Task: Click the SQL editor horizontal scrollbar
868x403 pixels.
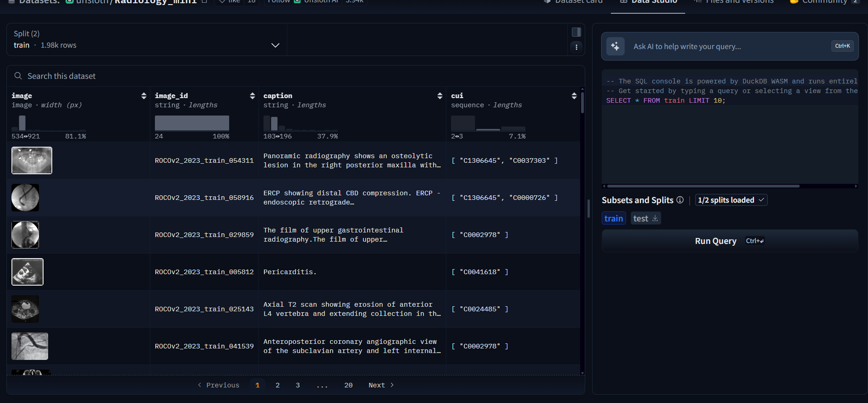Action: click(x=703, y=186)
